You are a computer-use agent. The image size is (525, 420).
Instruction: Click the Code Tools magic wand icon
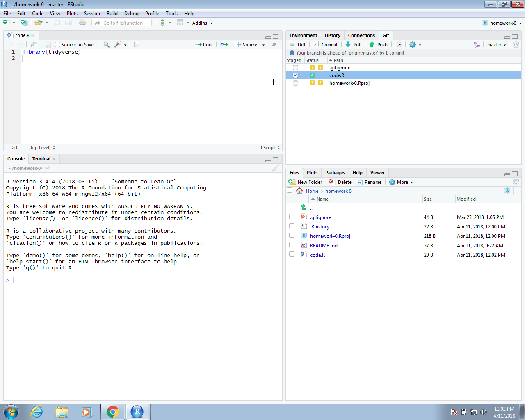(x=118, y=44)
